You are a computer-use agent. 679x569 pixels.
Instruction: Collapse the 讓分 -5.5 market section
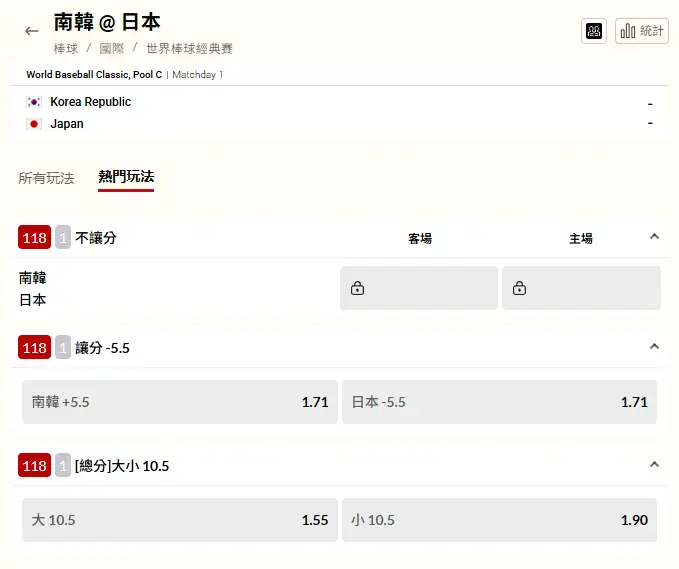point(654,346)
